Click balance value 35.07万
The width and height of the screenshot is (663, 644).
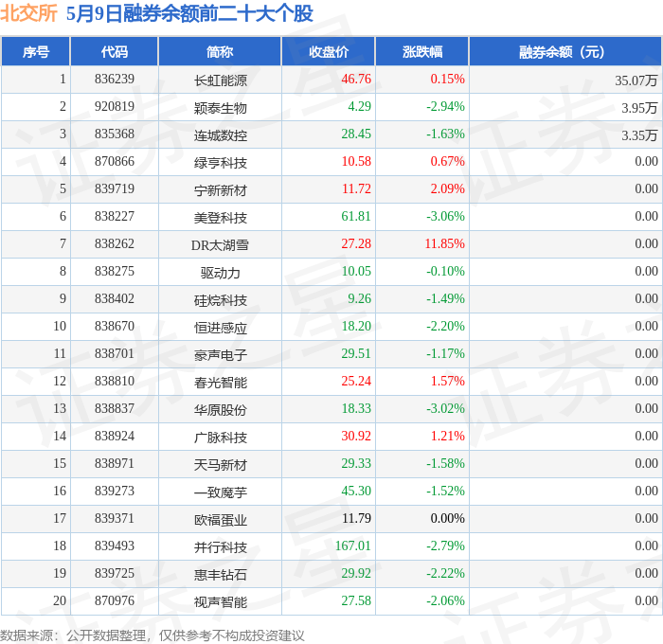point(636,80)
